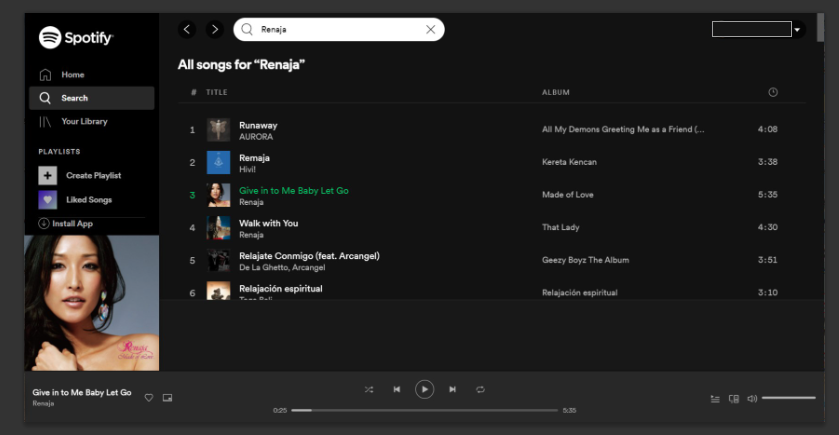This screenshot has width=839, height=435.
Task: Select Search in the sidebar
Action: (91, 98)
